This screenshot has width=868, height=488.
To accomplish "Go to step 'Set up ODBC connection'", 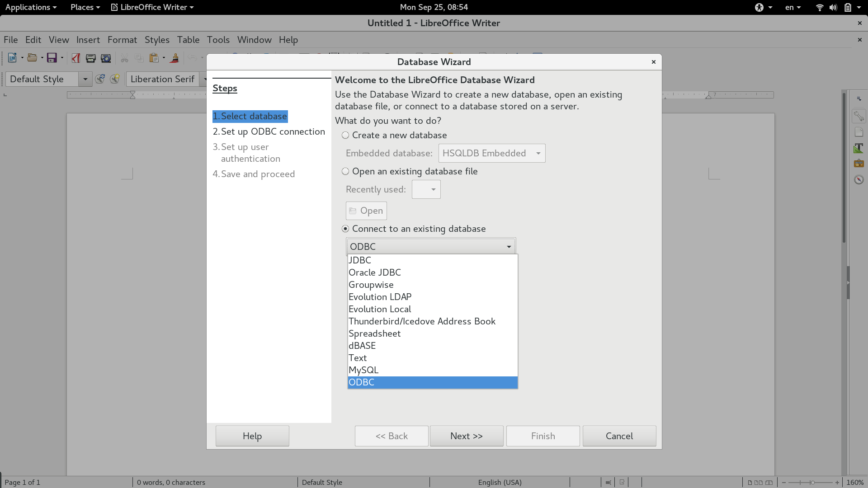I will click(x=269, y=131).
